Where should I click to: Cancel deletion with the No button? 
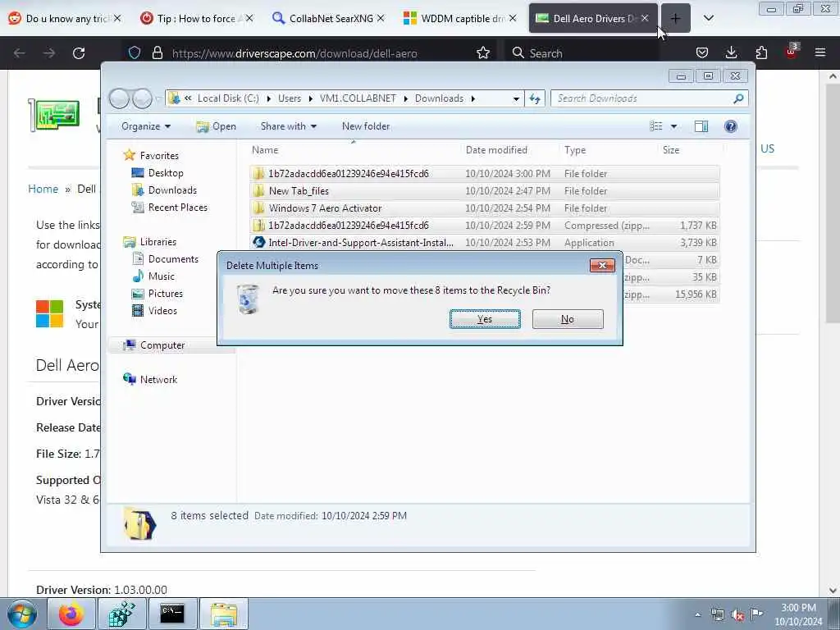(568, 319)
